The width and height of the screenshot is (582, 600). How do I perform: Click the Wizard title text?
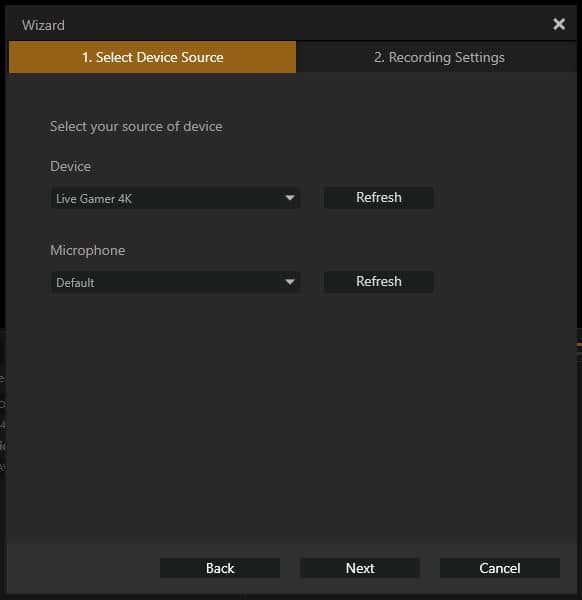pos(43,25)
